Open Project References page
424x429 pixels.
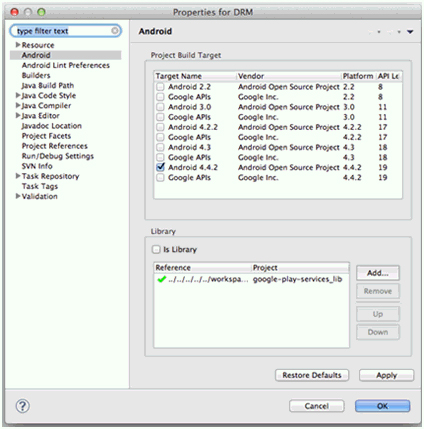55,146
